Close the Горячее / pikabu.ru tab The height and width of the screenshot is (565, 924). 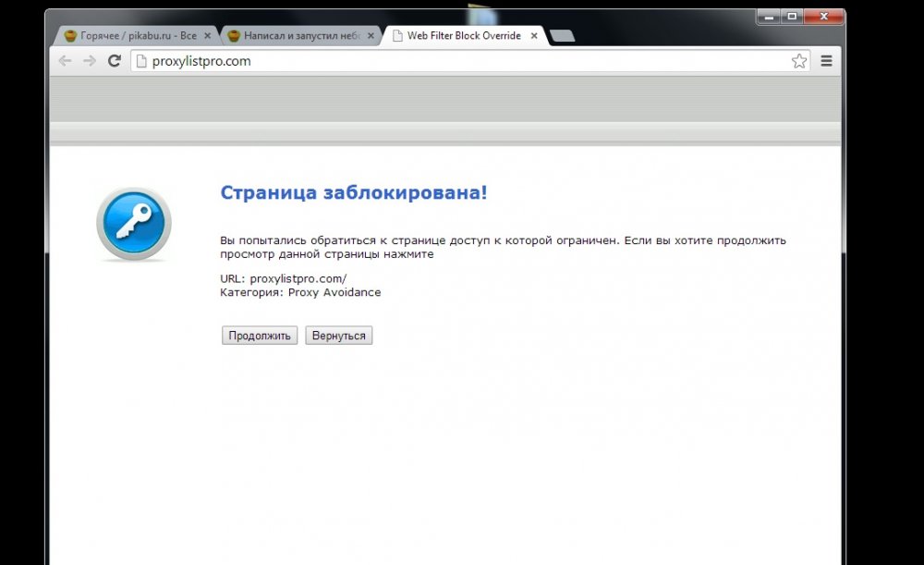[207, 36]
